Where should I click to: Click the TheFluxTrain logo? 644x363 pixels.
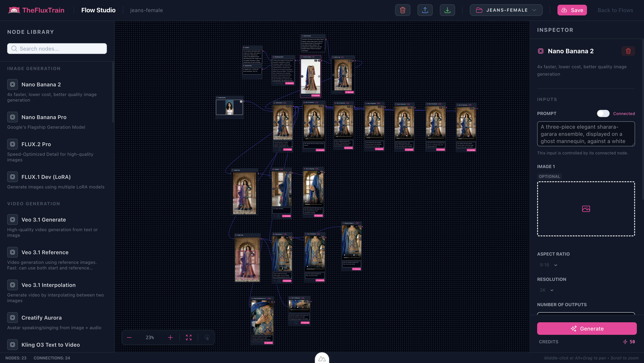click(x=36, y=10)
